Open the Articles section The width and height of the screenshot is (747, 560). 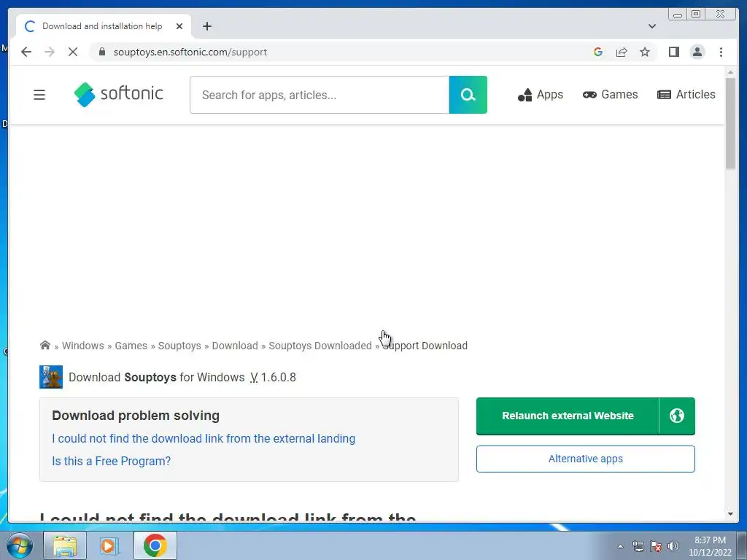(x=686, y=95)
